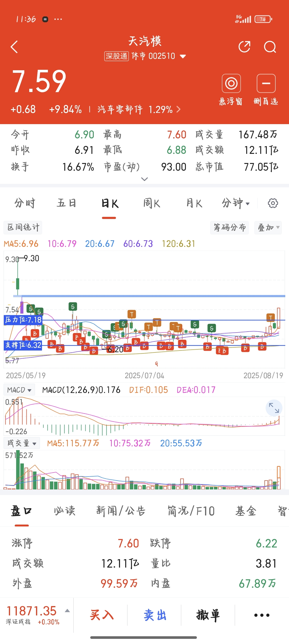
Task: Open the 叠加 overlay dropdown
Action: (x=268, y=227)
